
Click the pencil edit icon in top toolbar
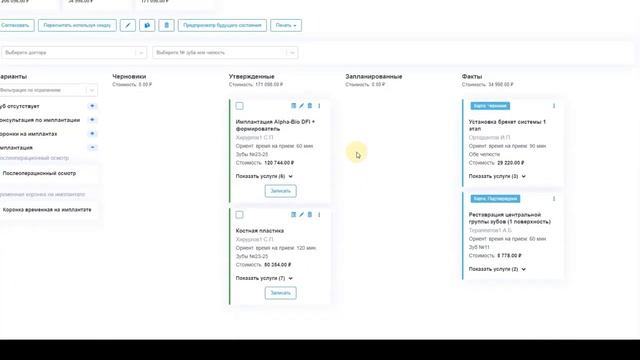click(x=128, y=25)
